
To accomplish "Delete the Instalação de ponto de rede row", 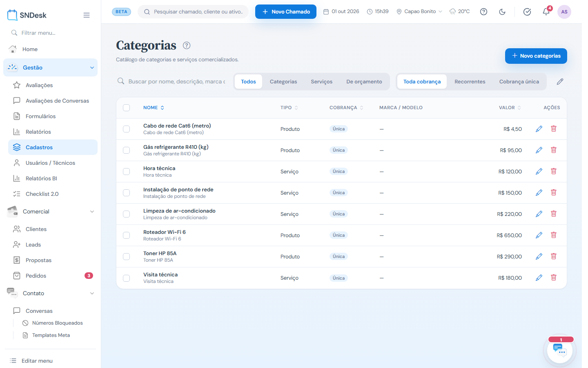I will 554,193.
